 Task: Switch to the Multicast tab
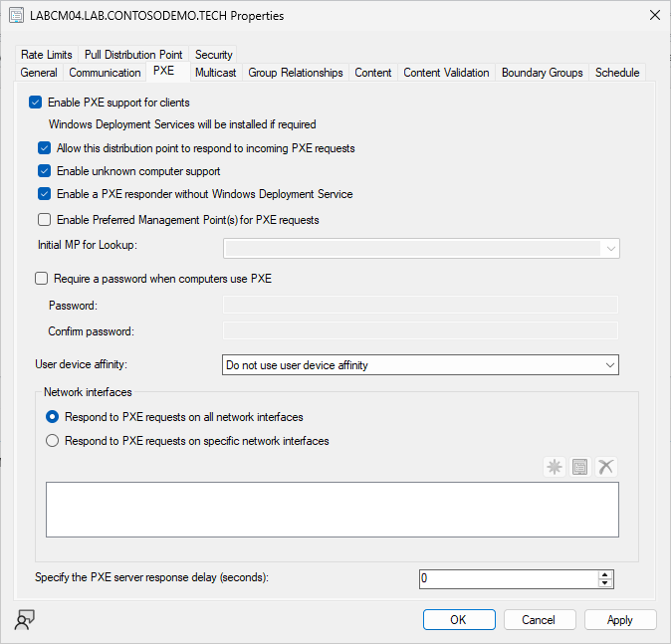point(216,73)
